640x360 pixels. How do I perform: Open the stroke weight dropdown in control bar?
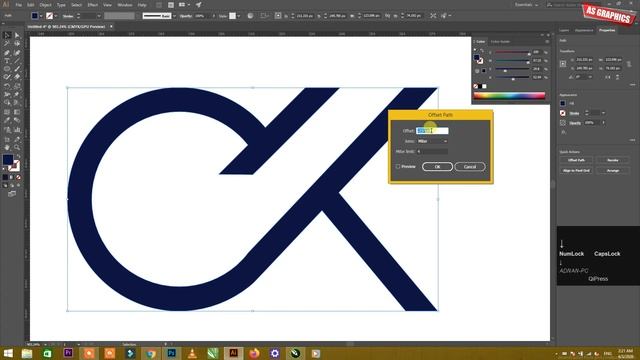pos(98,16)
